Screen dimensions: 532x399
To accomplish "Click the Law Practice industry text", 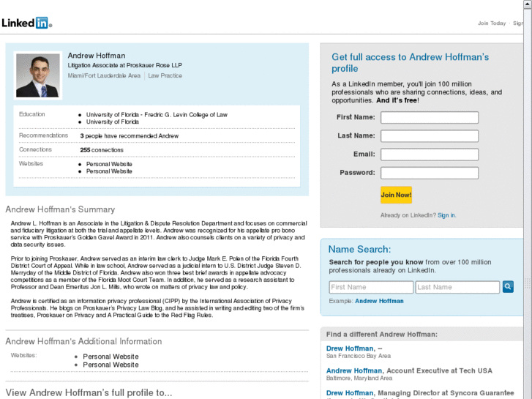I will click(x=165, y=75).
